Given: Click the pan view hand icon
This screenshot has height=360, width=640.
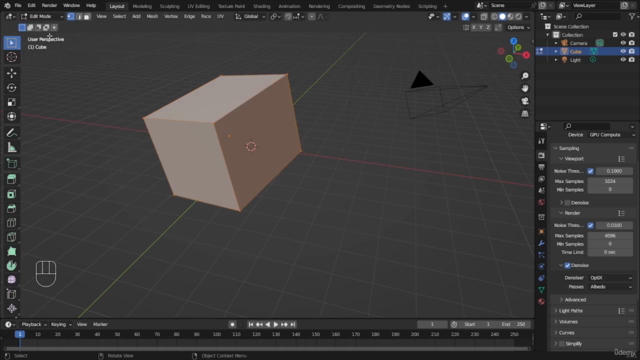Looking at the screenshot, I should click(x=525, y=89).
